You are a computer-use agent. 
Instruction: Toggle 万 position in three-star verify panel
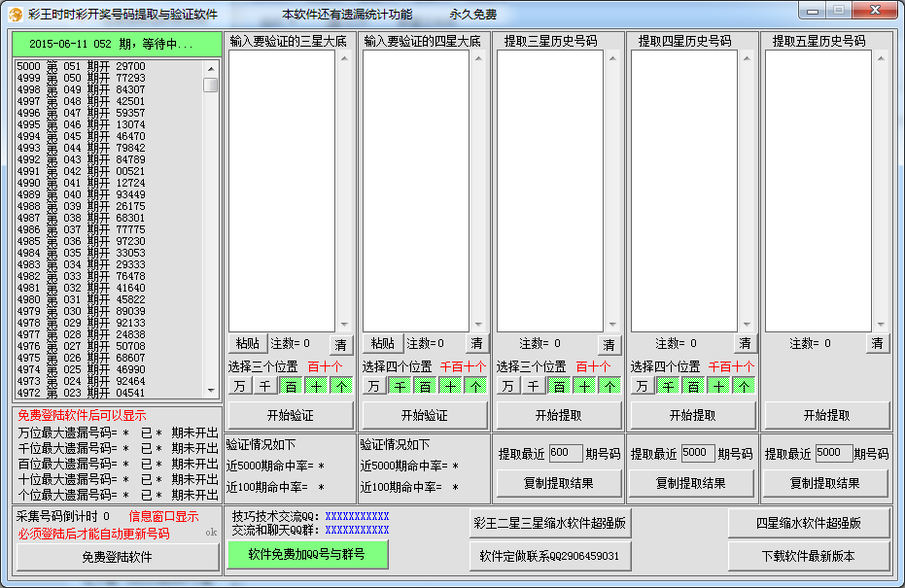[239, 386]
